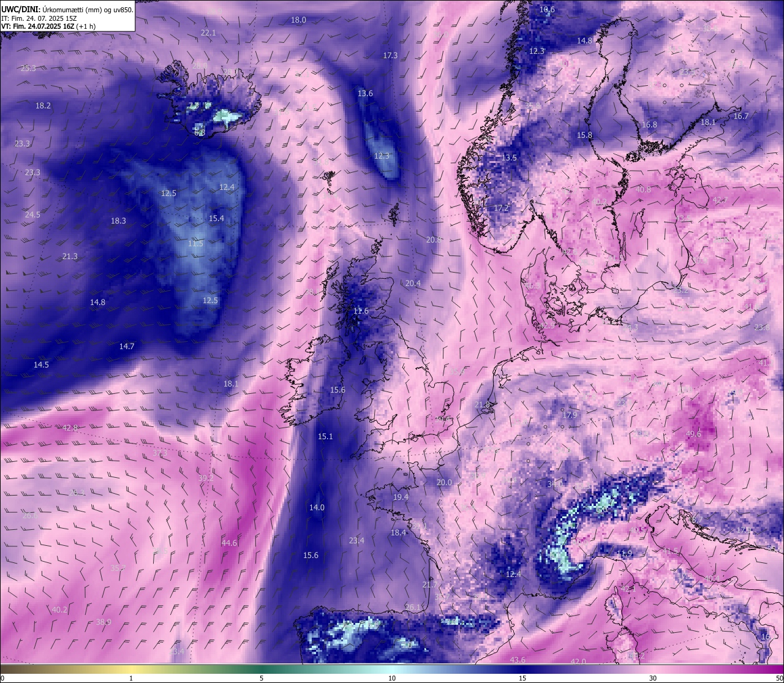
Task: Click the map value "25.3"
Action: pos(28,68)
